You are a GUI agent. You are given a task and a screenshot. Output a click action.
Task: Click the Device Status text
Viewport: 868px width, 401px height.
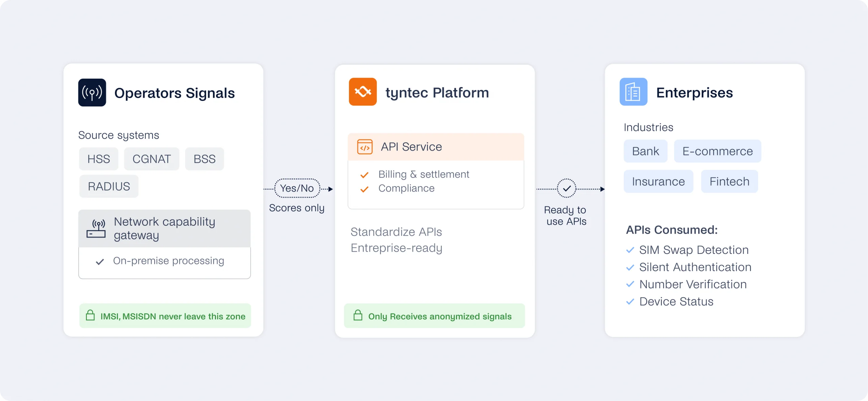click(x=676, y=301)
